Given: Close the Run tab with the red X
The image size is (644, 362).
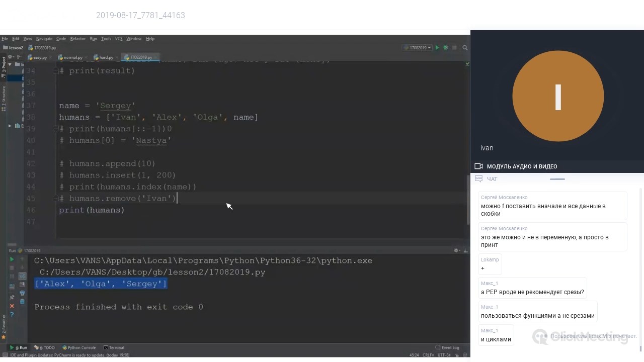Looking at the screenshot, I should pyautogui.click(x=12, y=306).
